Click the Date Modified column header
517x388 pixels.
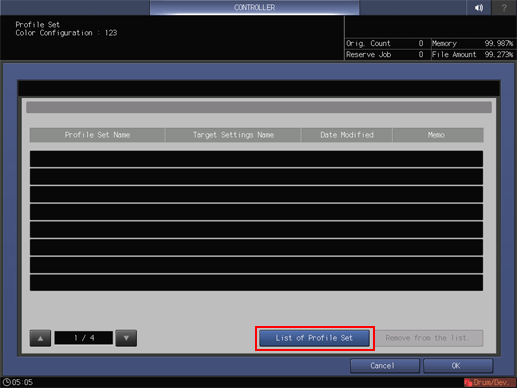tap(347, 135)
